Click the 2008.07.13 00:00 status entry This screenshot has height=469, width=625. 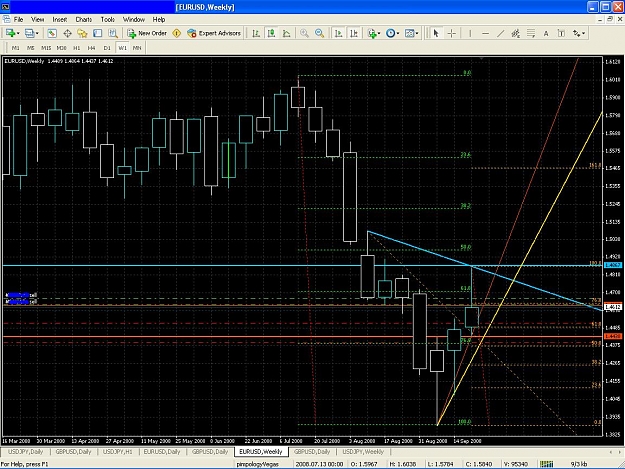coord(319,464)
